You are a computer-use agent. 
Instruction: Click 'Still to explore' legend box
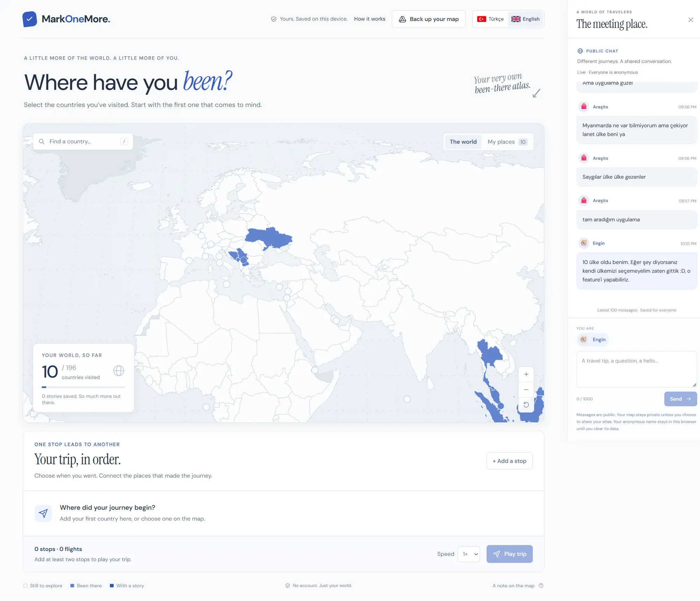[25, 586]
